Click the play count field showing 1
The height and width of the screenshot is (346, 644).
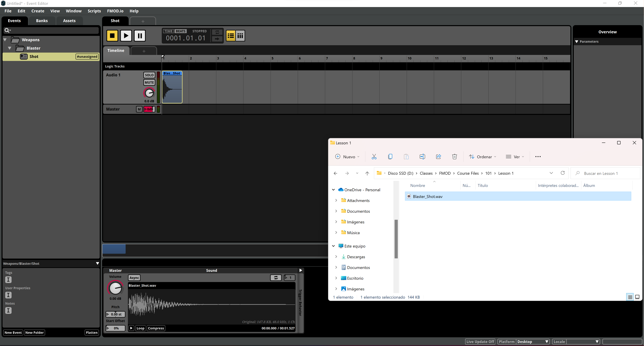[x=290, y=278]
